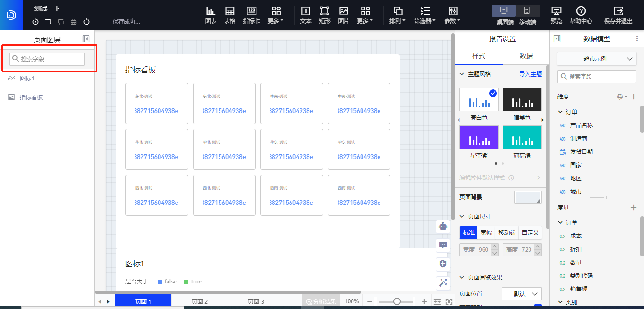Choose the 自定义 custom page size
Viewport: 644px width, 309px height.
pyautogui.click(x=530, y=233)
